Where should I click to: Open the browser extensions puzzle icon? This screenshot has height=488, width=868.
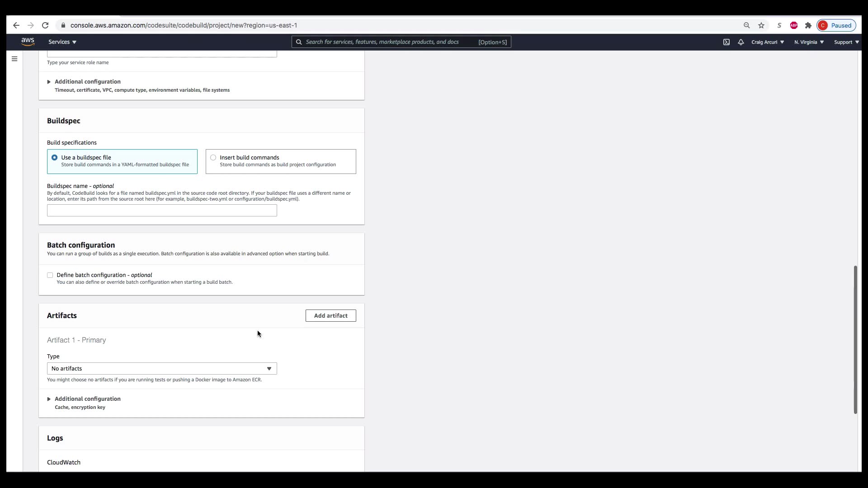[808, 25]
